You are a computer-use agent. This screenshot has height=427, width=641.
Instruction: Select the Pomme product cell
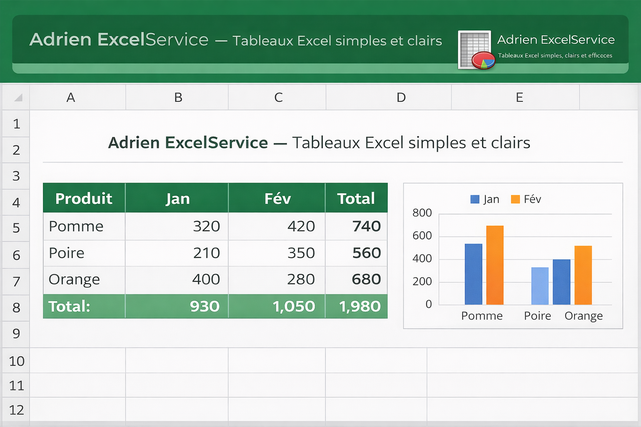coord(83,227)
